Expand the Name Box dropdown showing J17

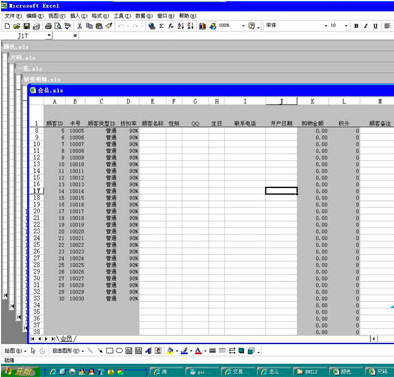pos(49,35)
